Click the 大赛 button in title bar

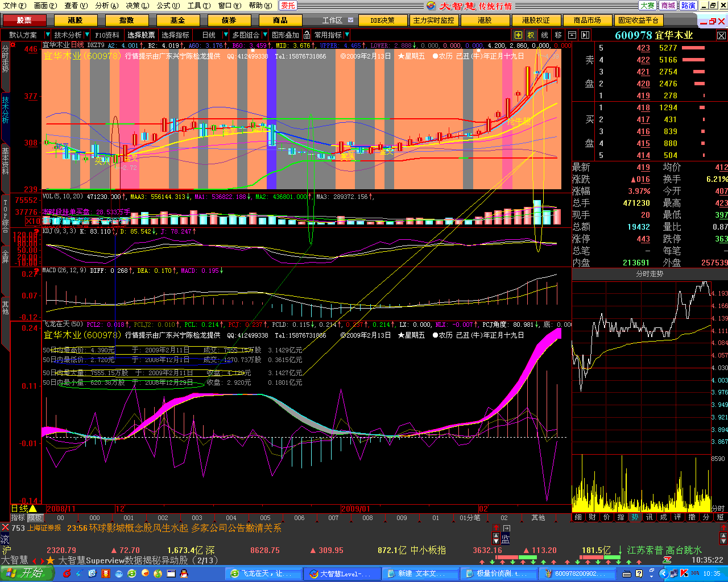pyautogui.click(x=647, y=5)
